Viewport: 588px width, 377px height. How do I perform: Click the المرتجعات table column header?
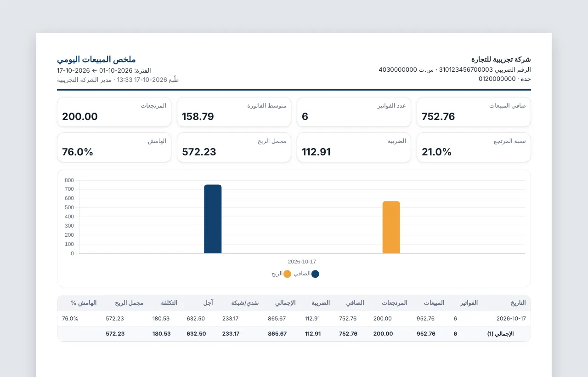(x=394, y=303)
